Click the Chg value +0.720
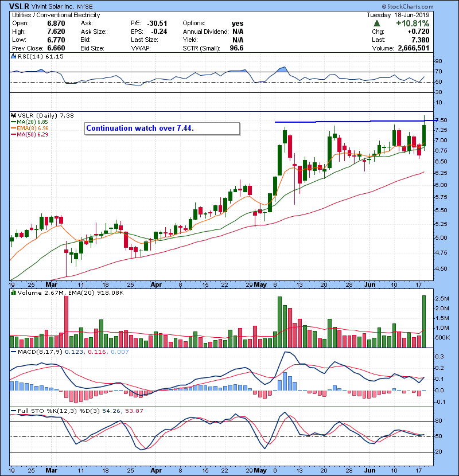The height and width of the screenshot is (476, 459). point(419,32)
